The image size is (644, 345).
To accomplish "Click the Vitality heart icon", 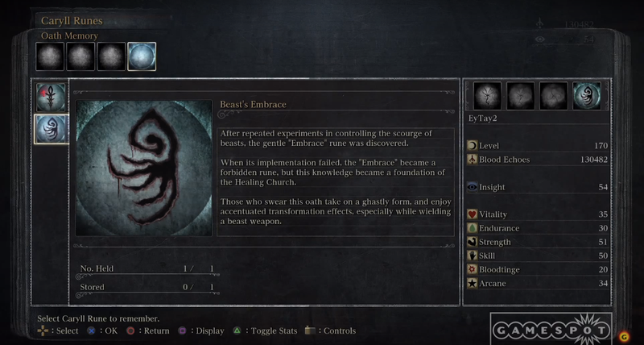I will pyautogui.click(x=473, y=214).
